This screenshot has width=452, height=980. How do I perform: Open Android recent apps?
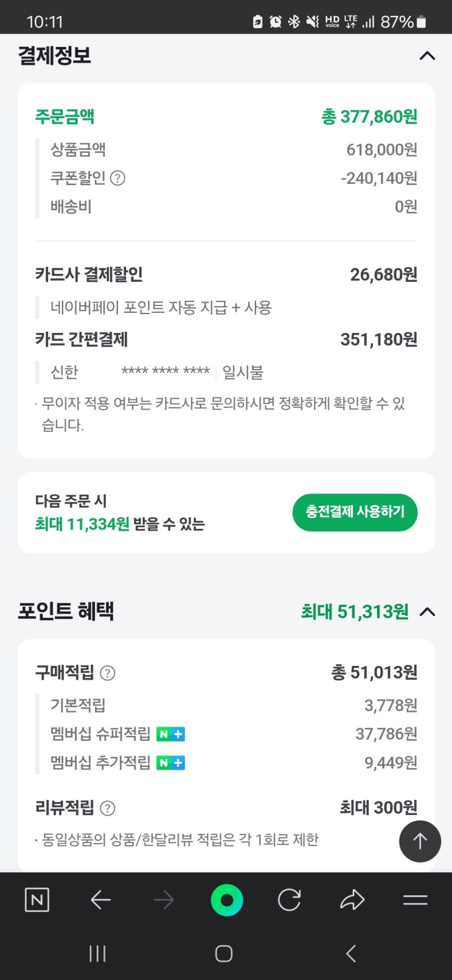(97, 953)
